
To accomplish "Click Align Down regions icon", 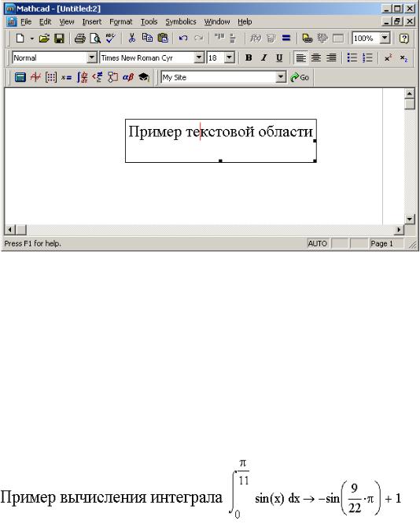I will [233, 38].
